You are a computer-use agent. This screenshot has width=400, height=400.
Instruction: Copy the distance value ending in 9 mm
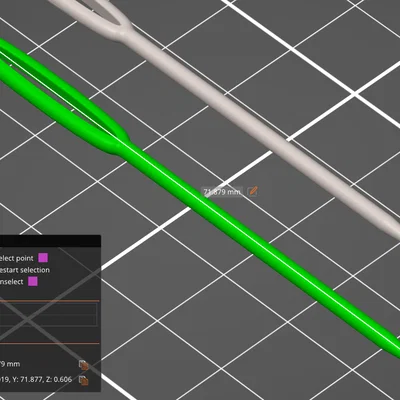(84, 365)
